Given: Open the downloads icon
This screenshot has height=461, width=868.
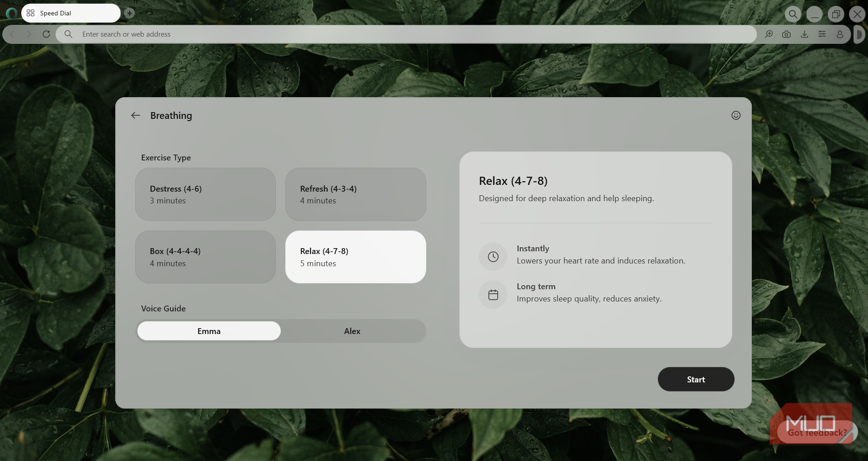Looking at the screenshot, I should 804,34.
